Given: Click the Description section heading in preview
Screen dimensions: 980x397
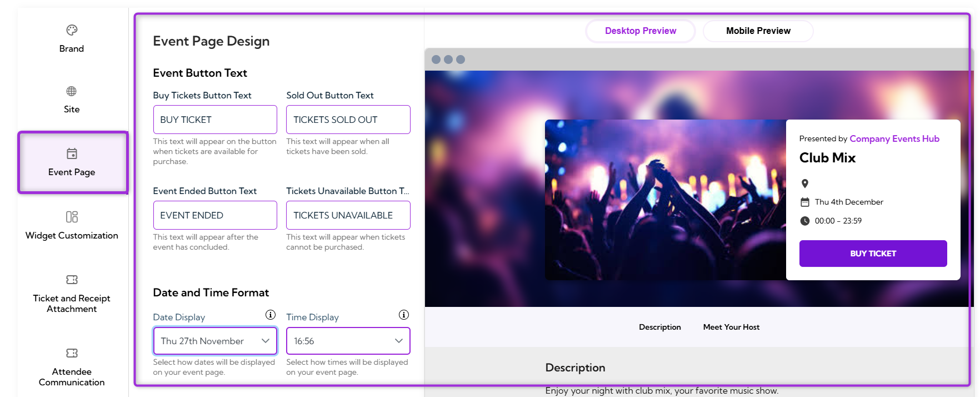Looking at the screenshot, I should point(575,368).
